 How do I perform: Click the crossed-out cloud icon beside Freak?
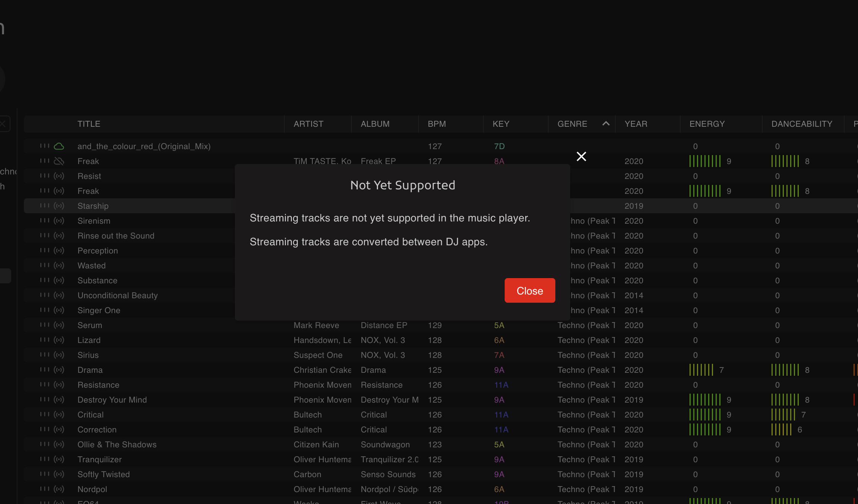coord(59,161)
